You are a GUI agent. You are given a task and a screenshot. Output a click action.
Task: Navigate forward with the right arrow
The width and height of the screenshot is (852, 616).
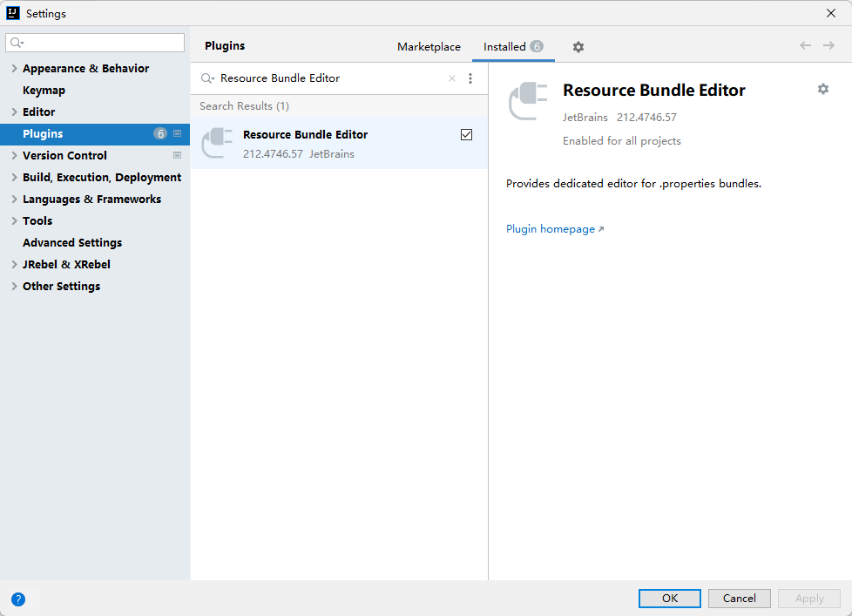(828, 45)
